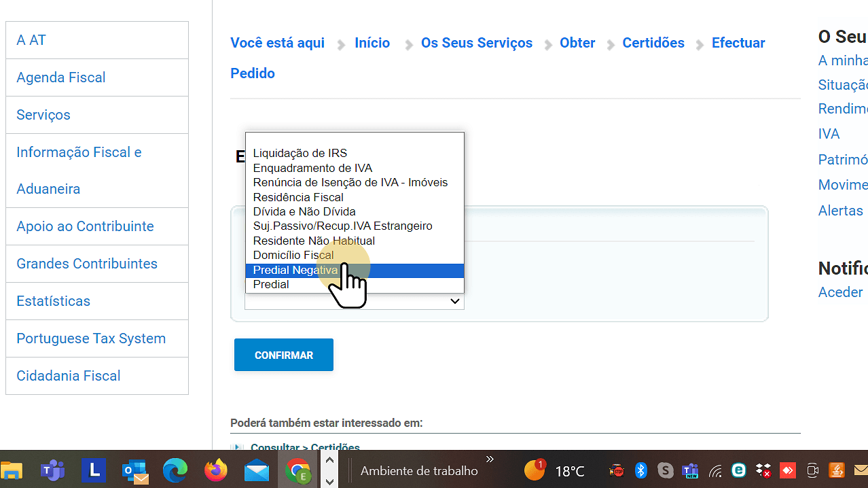Pick 'Residência Fiscal' from the list
This screenshot has width=868, height=488.
(298, 197)
